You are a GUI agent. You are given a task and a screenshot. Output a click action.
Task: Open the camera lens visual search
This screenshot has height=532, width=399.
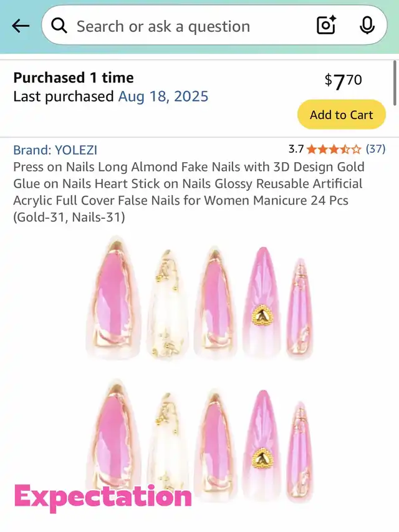click(326, 26)
